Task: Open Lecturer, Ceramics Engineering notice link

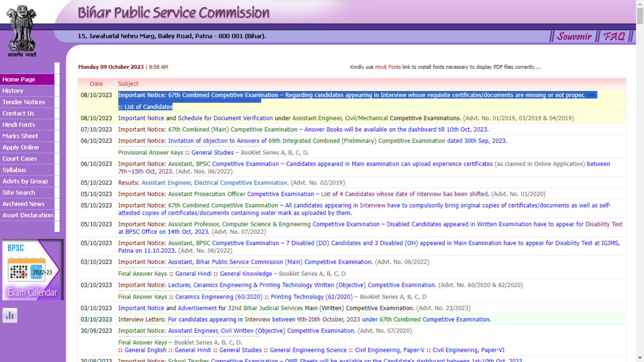Action: (301, 285)
